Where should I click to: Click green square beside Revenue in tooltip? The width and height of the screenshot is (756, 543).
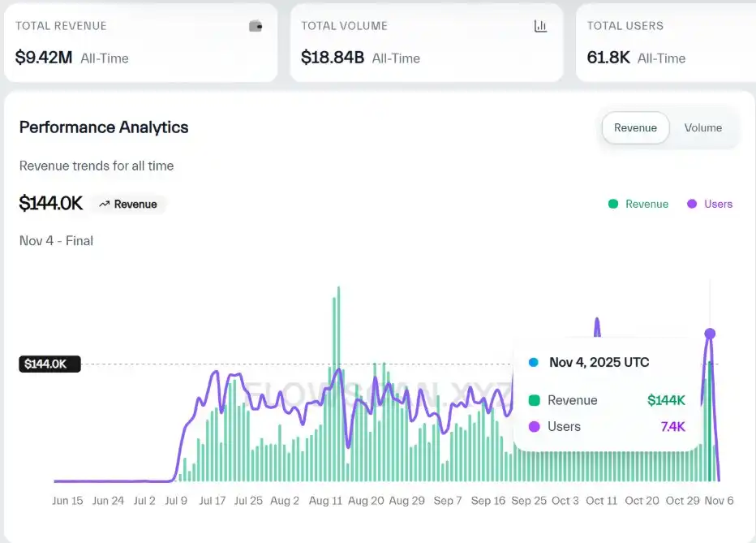534,400
